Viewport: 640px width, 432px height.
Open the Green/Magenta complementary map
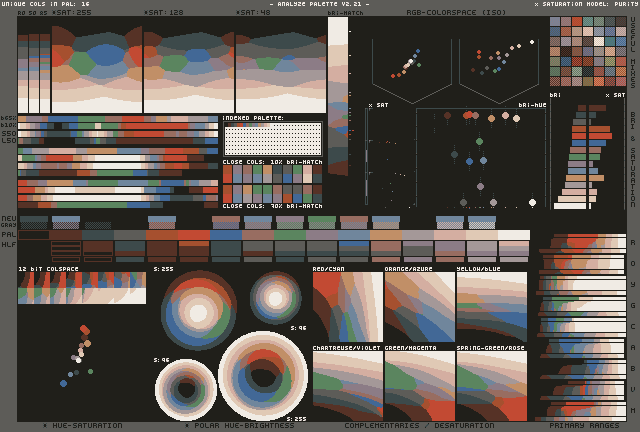tap(420, 386)
